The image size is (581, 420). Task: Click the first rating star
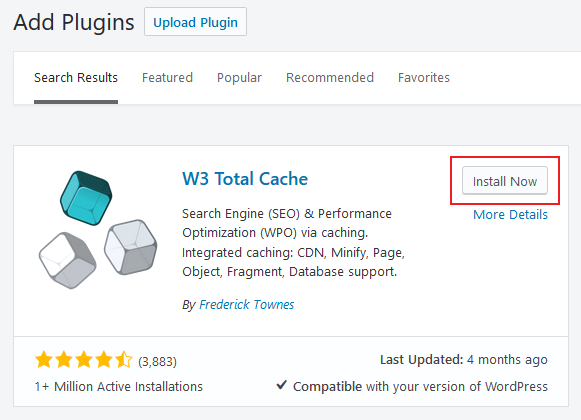tap(44, 360)
